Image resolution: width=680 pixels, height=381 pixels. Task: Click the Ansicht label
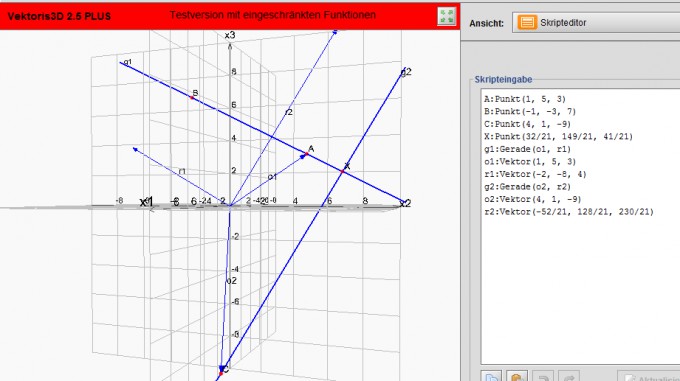coord(487,23)
